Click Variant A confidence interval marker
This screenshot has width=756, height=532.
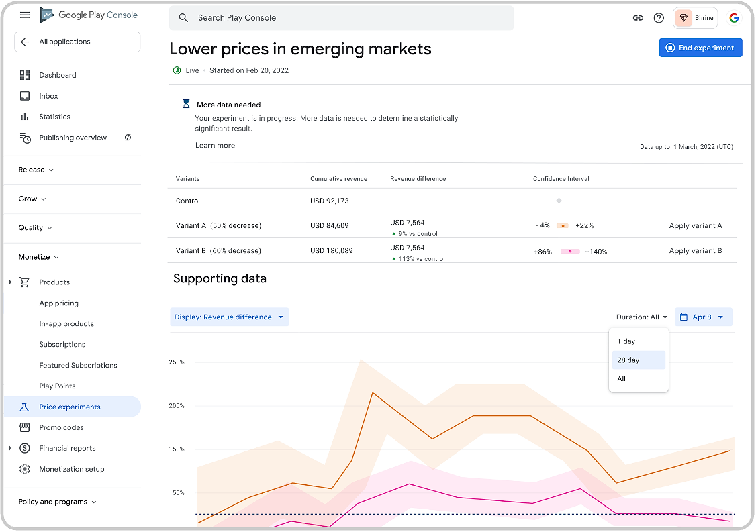pyautogui.click(x=563, y=225)
